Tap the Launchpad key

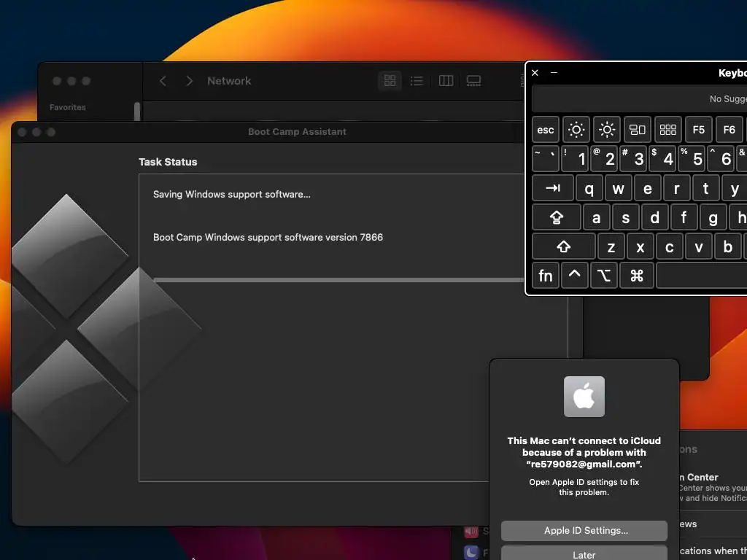click(x=668, y=130)
